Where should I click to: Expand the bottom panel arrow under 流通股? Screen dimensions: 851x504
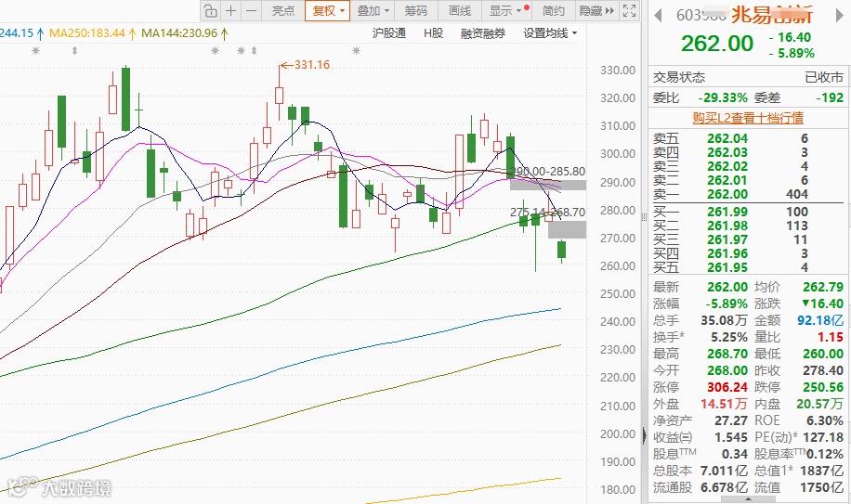(x=748, y=498)
